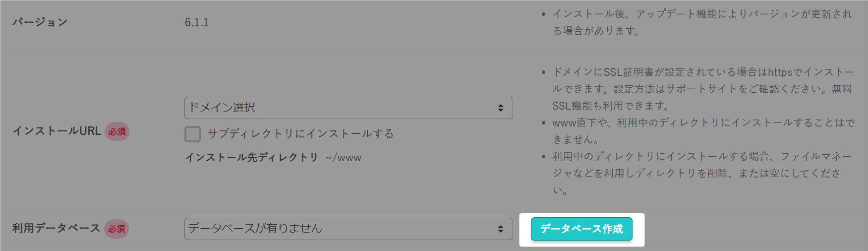The image size is (868, 251).
Task: Click the 無料SSL機能も利用できます note line
Action: click(610, 106)
